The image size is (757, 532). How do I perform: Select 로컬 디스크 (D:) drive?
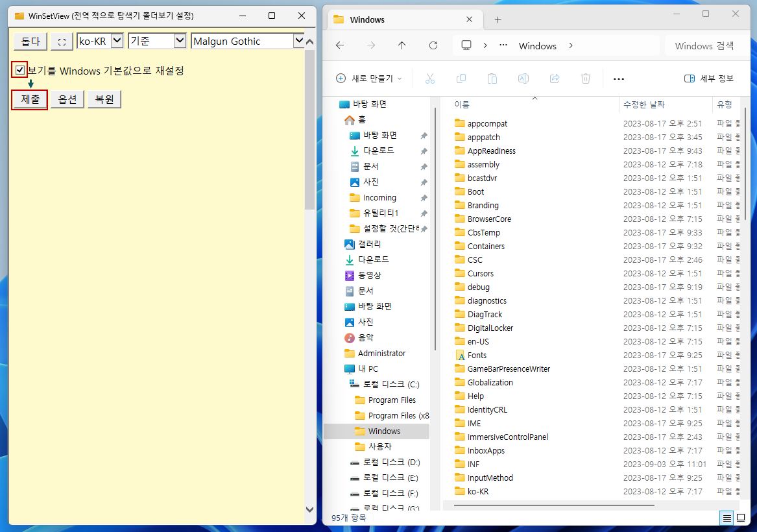pyautogui.click(x=385, y=462)
